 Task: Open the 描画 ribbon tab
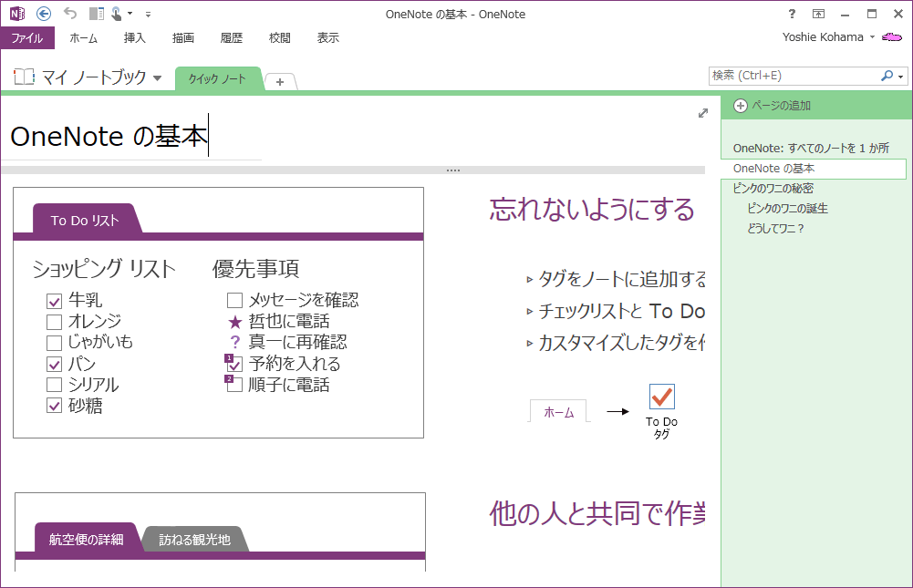pos(182,38)
